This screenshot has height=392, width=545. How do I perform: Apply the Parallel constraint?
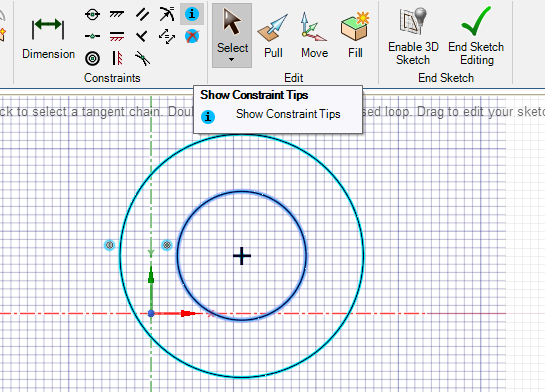142,14
